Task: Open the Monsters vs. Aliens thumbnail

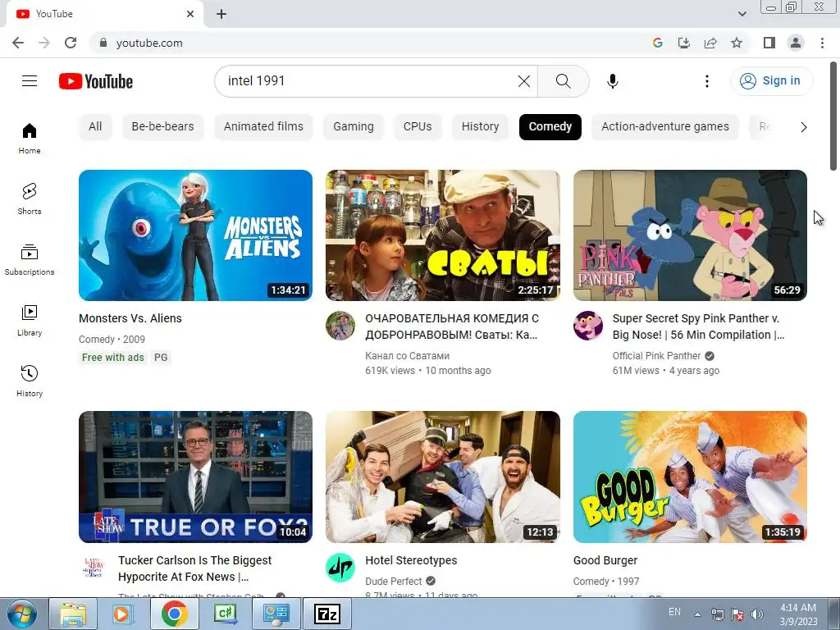Action: (195, 235)
